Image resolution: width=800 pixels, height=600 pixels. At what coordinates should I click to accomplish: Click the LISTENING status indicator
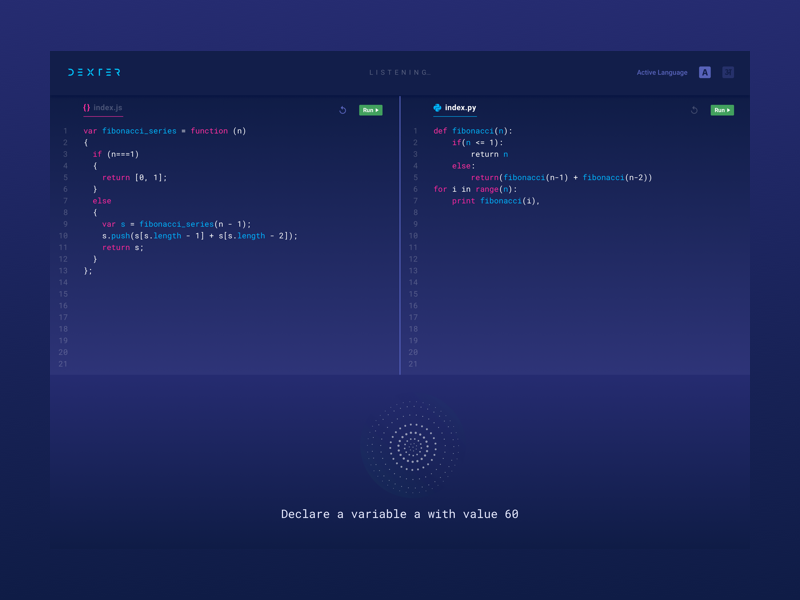click(x=400, y=72)
